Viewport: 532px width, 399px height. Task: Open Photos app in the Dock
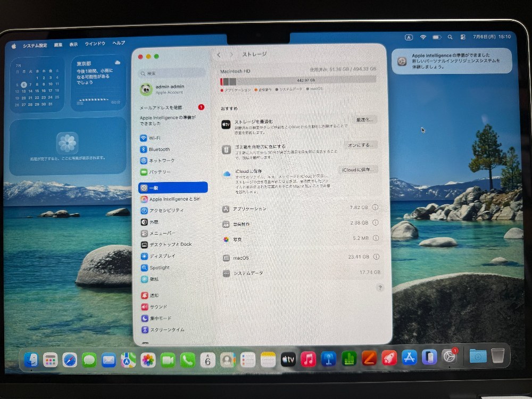pyautogui.click(x=148, y=360)
